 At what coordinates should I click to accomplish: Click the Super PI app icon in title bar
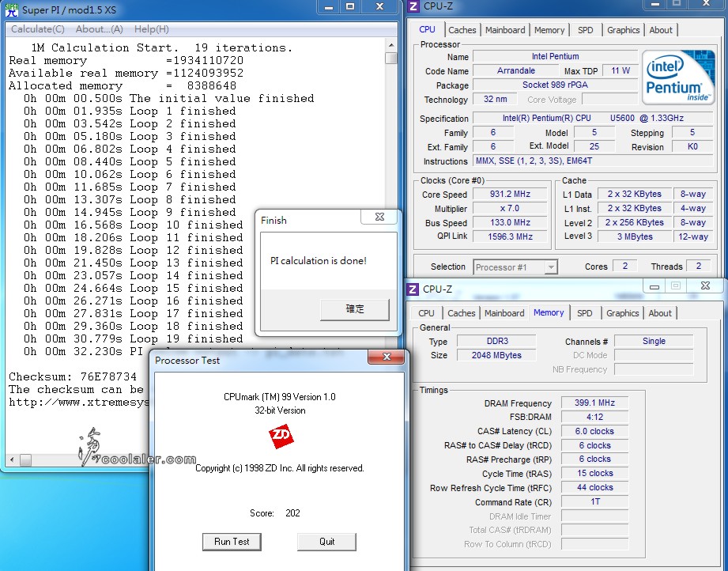point(11,9)
